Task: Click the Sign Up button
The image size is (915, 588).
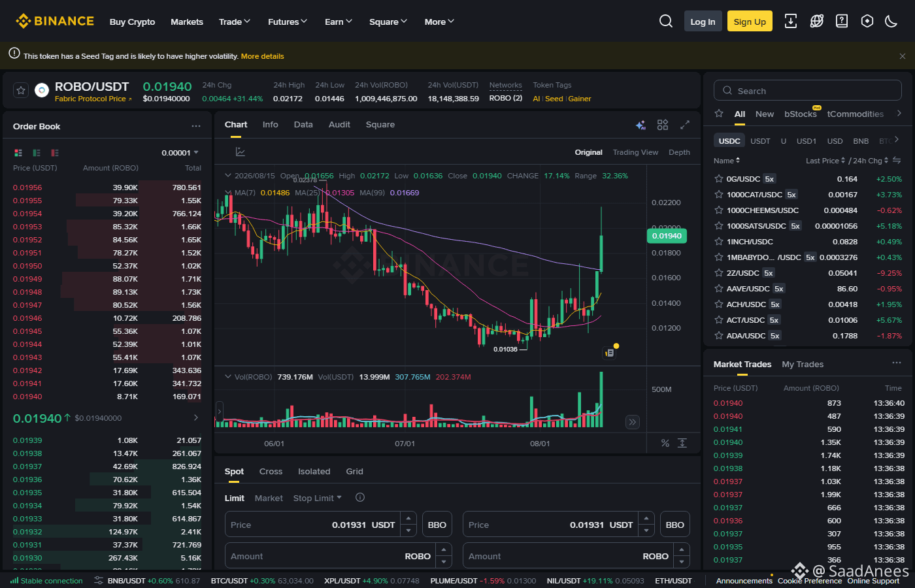Action: (x=750, y=22)
